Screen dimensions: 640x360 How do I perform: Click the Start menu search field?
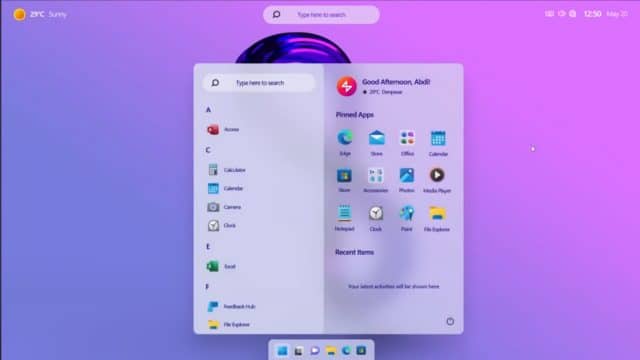259,83
